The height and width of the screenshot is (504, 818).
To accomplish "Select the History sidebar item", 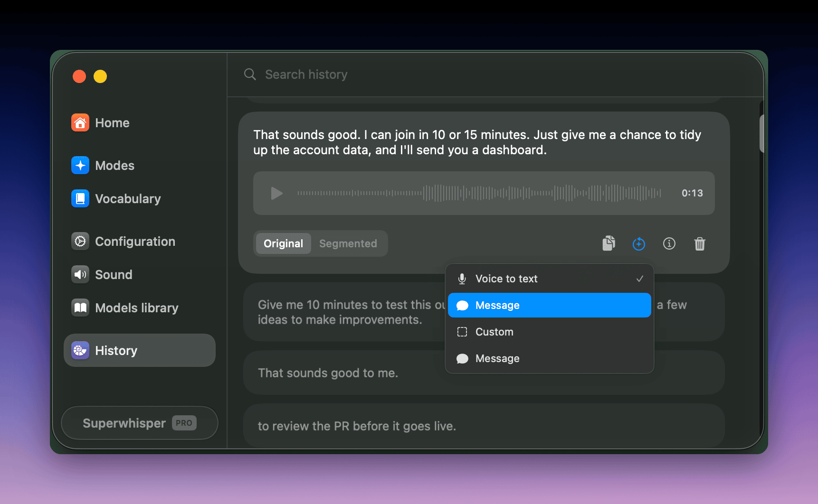I will tap(140, 350).
